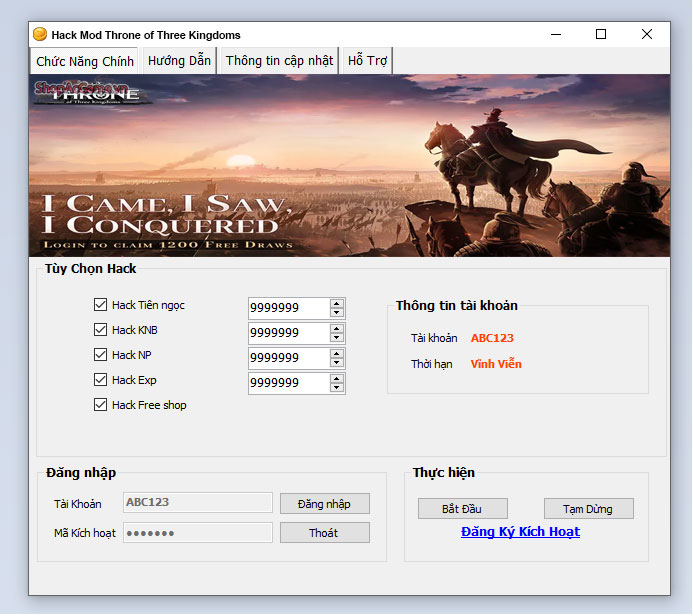Click the red ABC123 account name
The image size is (693, 616).
[492, 338]
